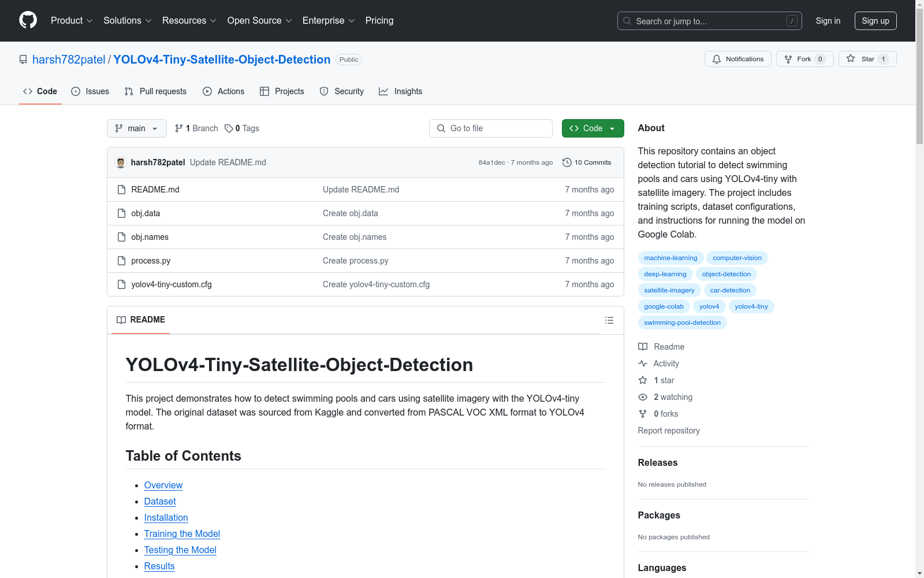Click the book icon beside Readme
This screenshot has height=578, width=924.
(x=643, y=347)
